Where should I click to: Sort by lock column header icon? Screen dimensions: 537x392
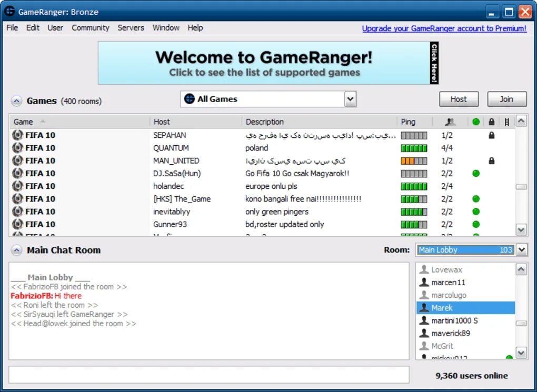coord(491,122)
